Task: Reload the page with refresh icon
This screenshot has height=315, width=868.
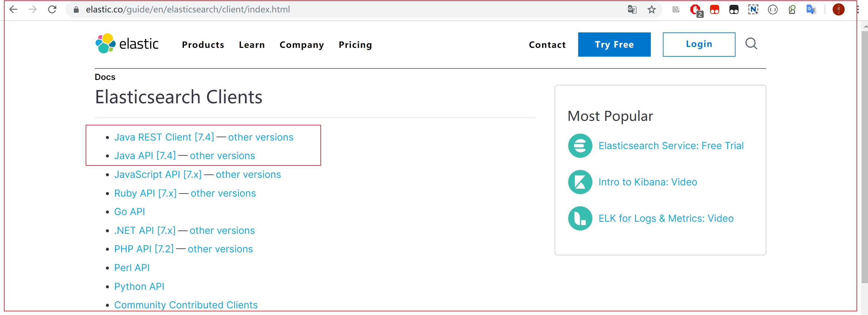Action: 52,9
